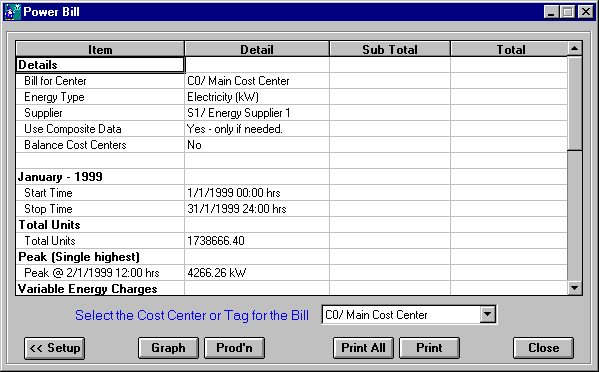Close the bill with the Close button
This screenshot has width=599, height=372.
543,348
